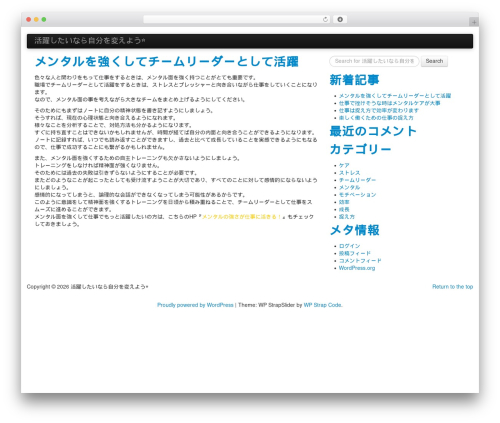Viewport: 500px width, 423px height.
Task: Open the 投稿フィード link
Action: click(355, 253)
